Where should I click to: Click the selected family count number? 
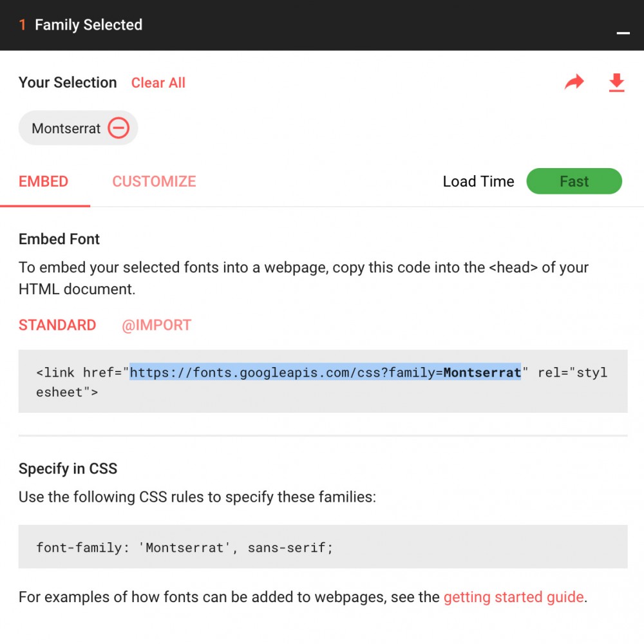click(x=23, y=25)
